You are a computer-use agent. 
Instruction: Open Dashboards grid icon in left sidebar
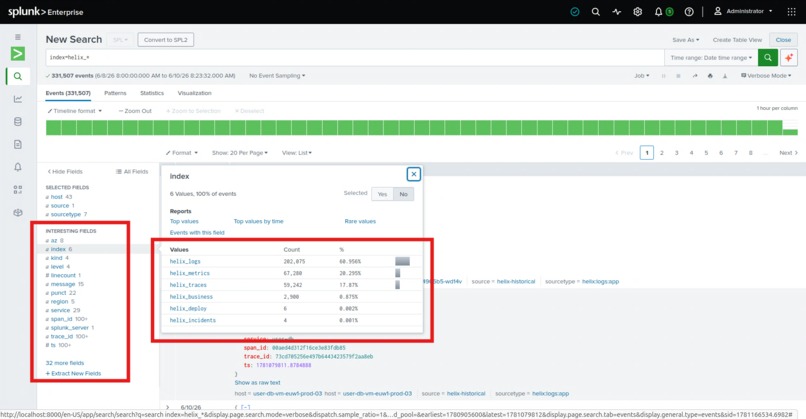click(17, 190)
